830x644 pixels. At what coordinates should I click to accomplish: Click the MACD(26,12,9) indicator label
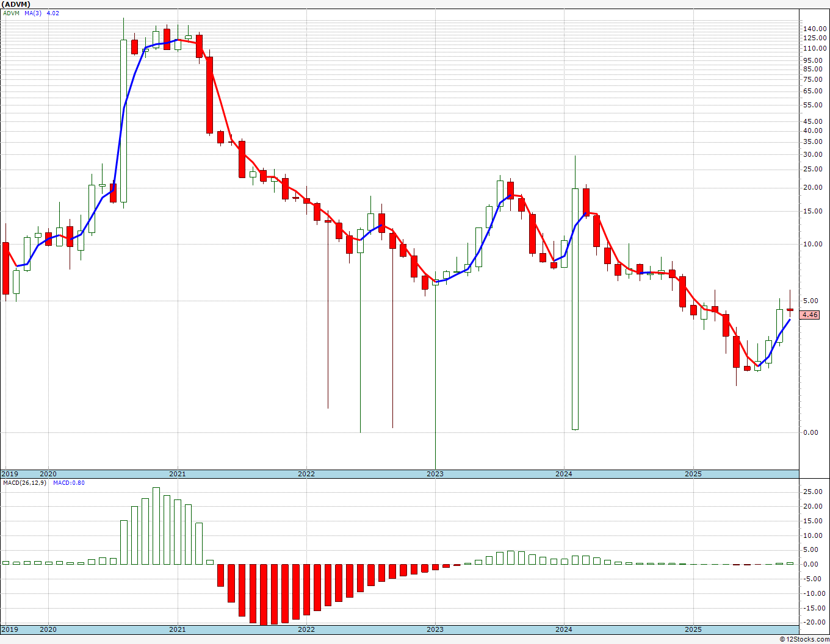click(x=26, y=483)
